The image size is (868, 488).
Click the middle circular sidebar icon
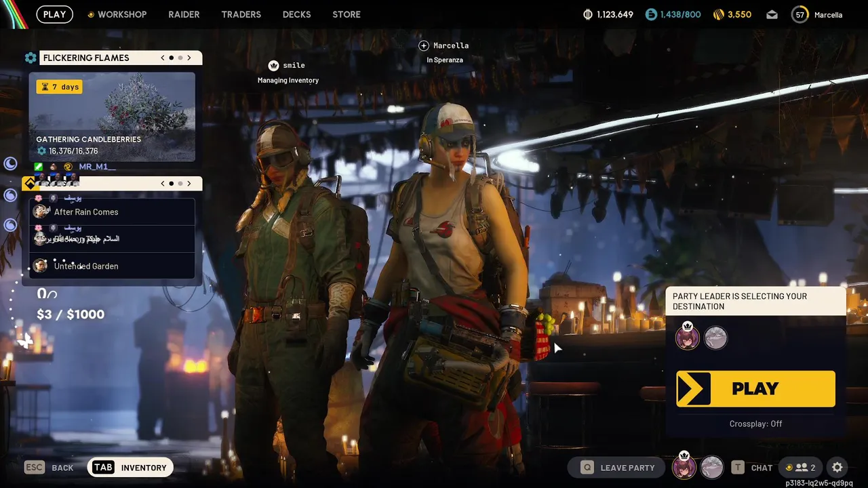[10, 195]
